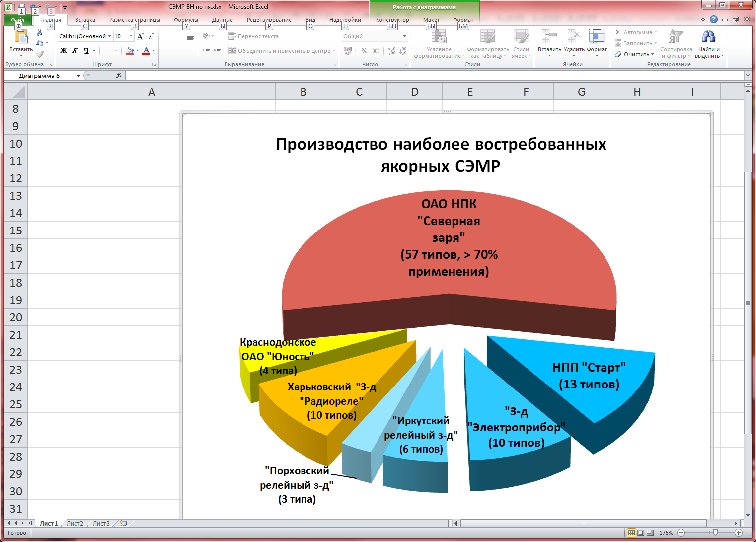Open the font size dropdown showing 10
The width and height of the screenshot is (756, 542).
(x=131, y=36)
